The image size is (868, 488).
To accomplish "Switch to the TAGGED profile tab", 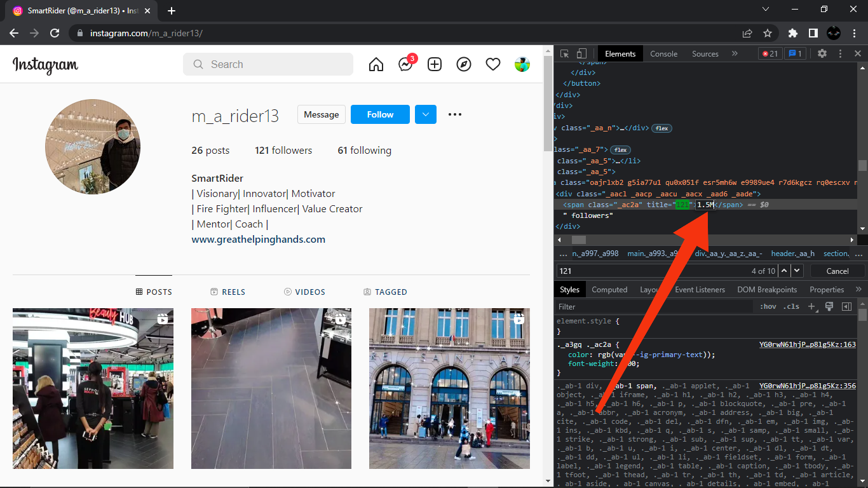I will [x=385, y=292].
